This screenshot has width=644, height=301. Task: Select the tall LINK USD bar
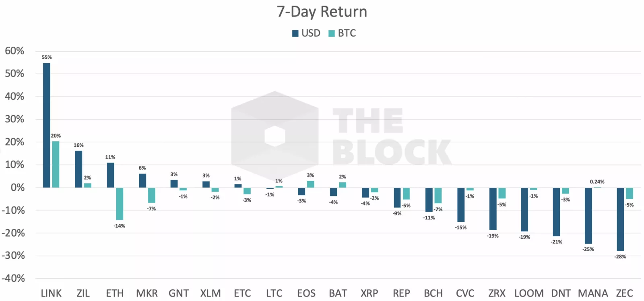coord(47,125)
